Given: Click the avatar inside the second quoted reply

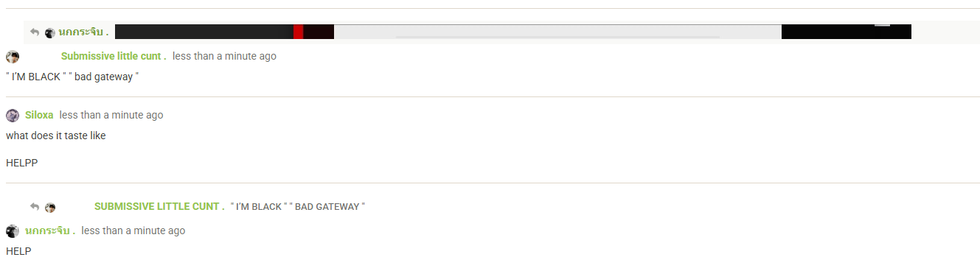Looking at the screenshot, I should (50, 207).
